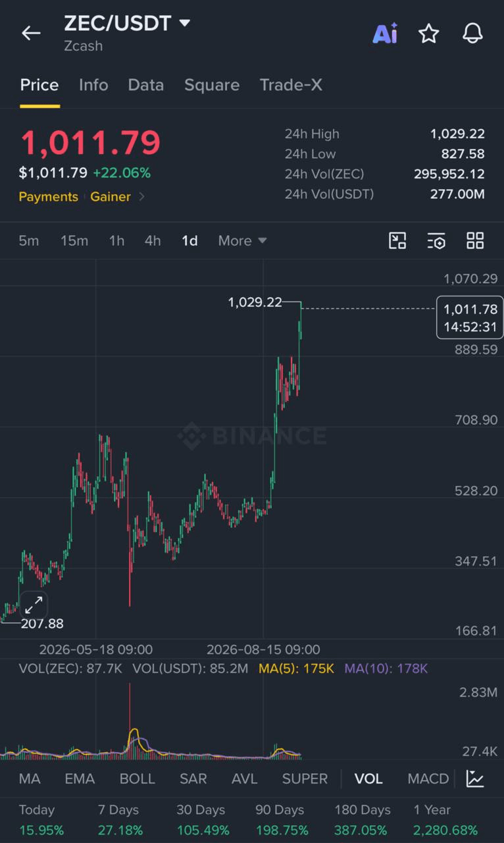Viewport: 504px width, 843px height.
Task: Open price alert bell icon
Action: pyautogui.click(x=473, y=33)
